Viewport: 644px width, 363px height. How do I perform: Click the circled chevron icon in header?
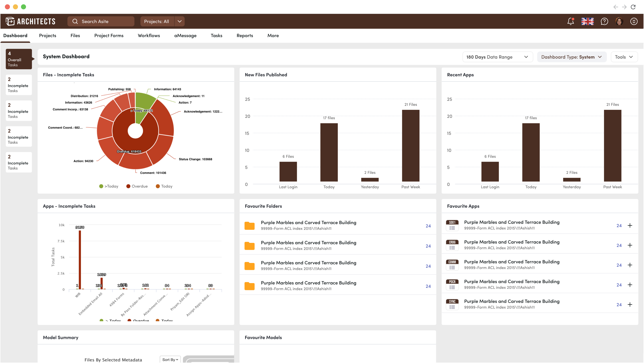(x=634, y=21)
